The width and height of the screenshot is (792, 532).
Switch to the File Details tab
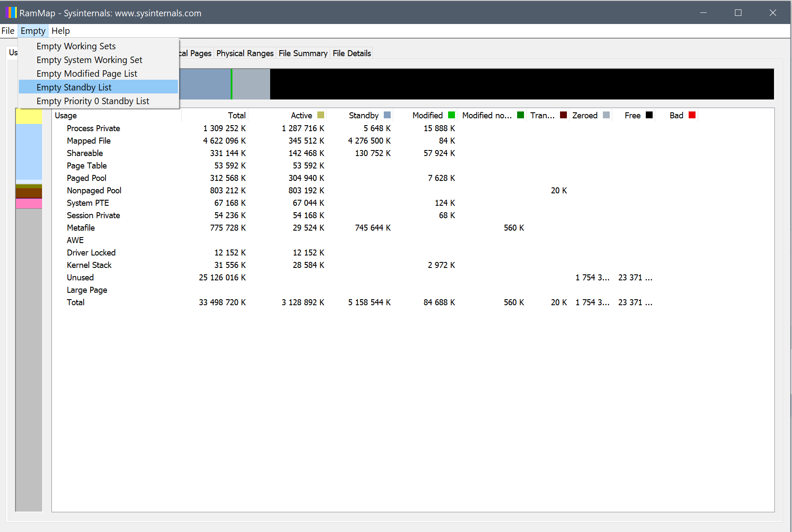coord(352,53)
